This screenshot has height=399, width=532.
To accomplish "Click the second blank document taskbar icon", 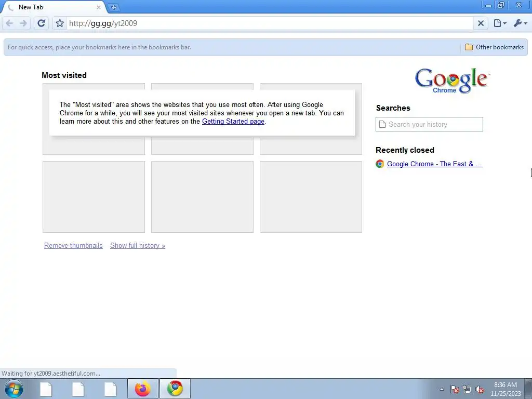I will point(78,389).
